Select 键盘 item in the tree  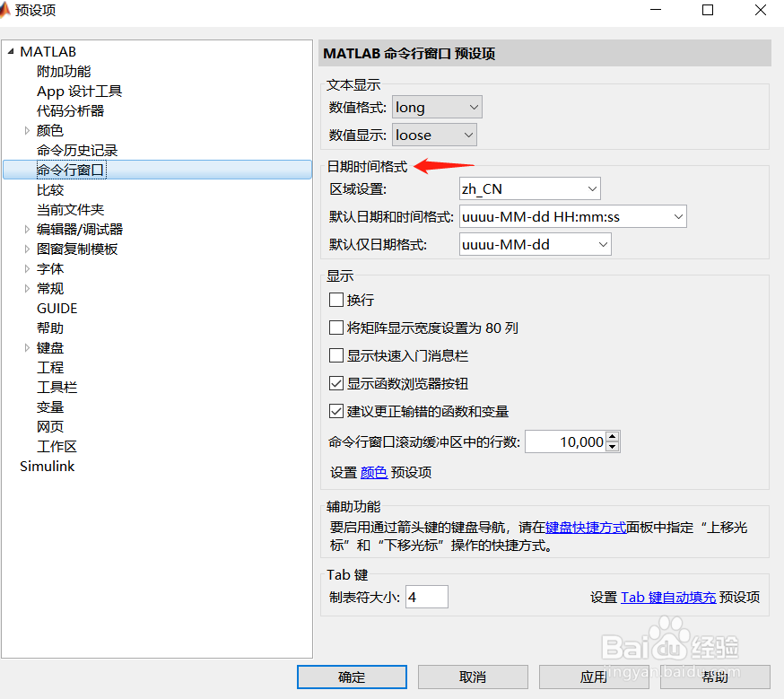(50, 348)
